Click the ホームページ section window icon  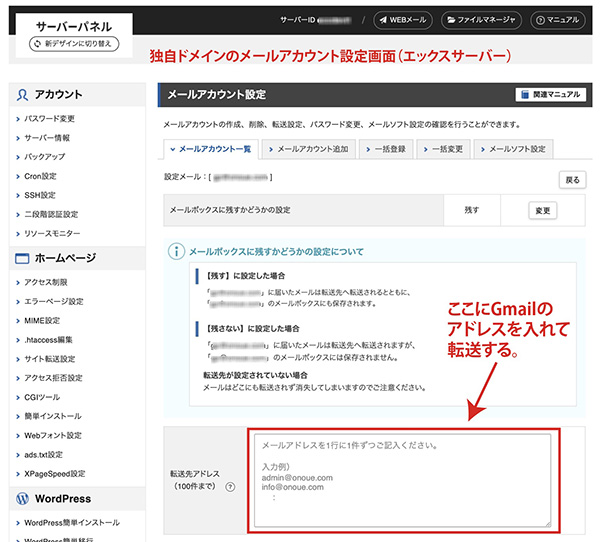pos(24,258)
